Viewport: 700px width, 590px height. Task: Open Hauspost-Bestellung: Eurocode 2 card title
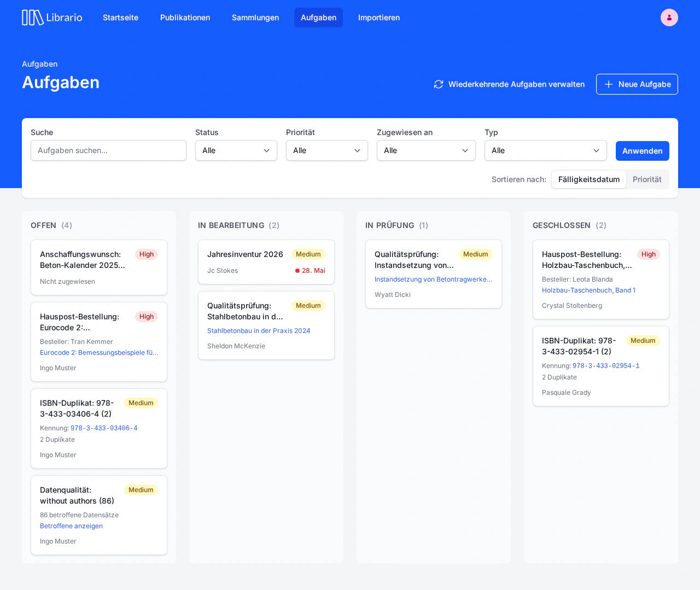pos(80,322)
